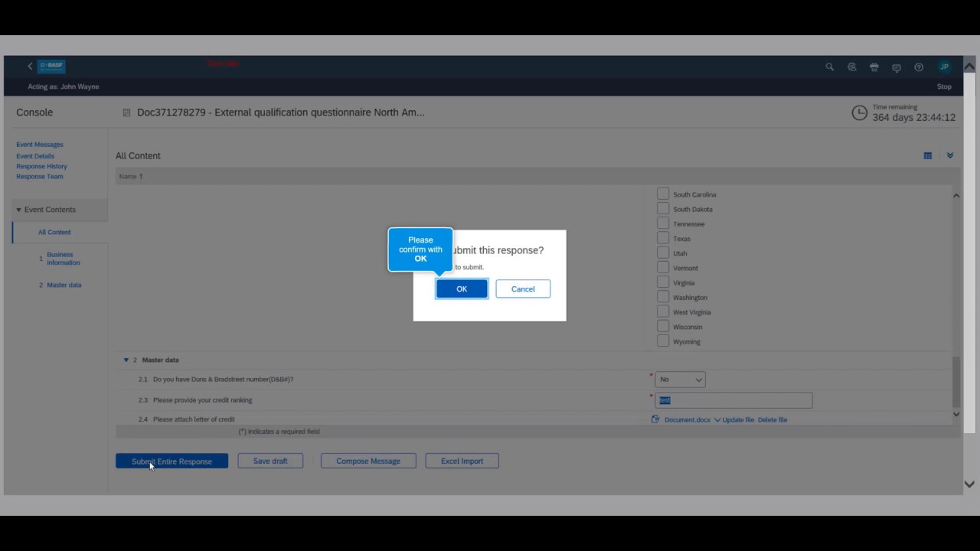
Task: Expand all with double chevron icon
Action: (x=950, y=155)
